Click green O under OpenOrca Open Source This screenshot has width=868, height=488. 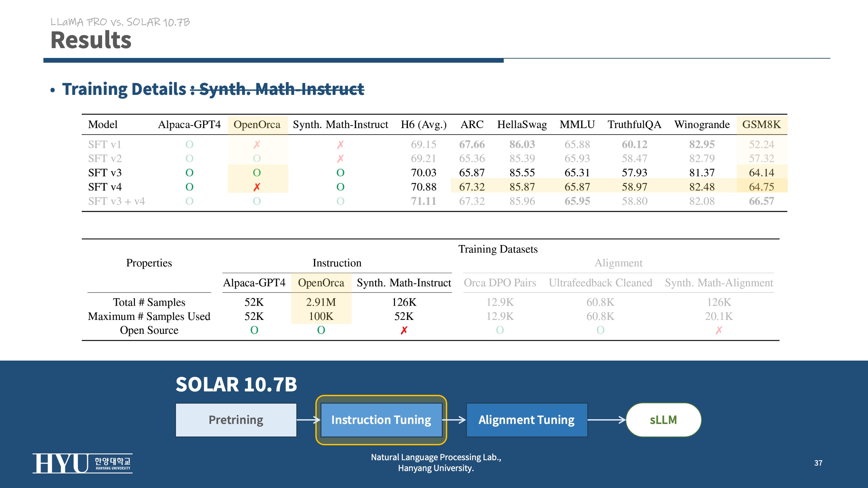(x=321, y=330)
